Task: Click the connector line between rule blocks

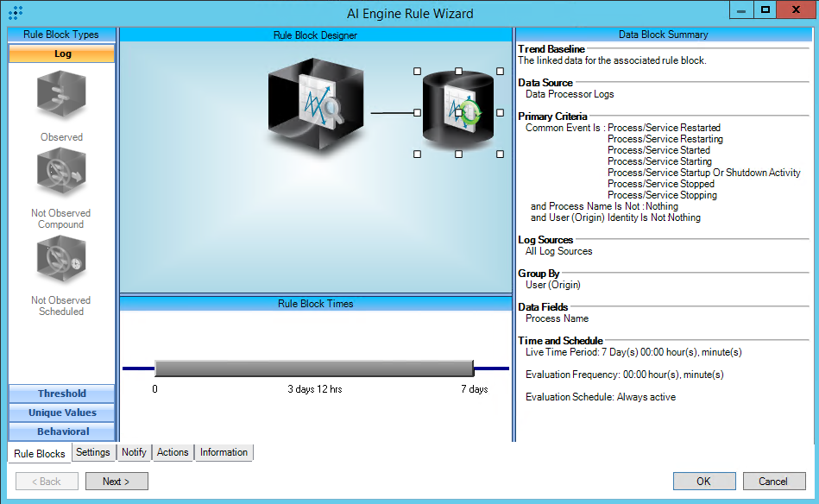Action: 393,113
